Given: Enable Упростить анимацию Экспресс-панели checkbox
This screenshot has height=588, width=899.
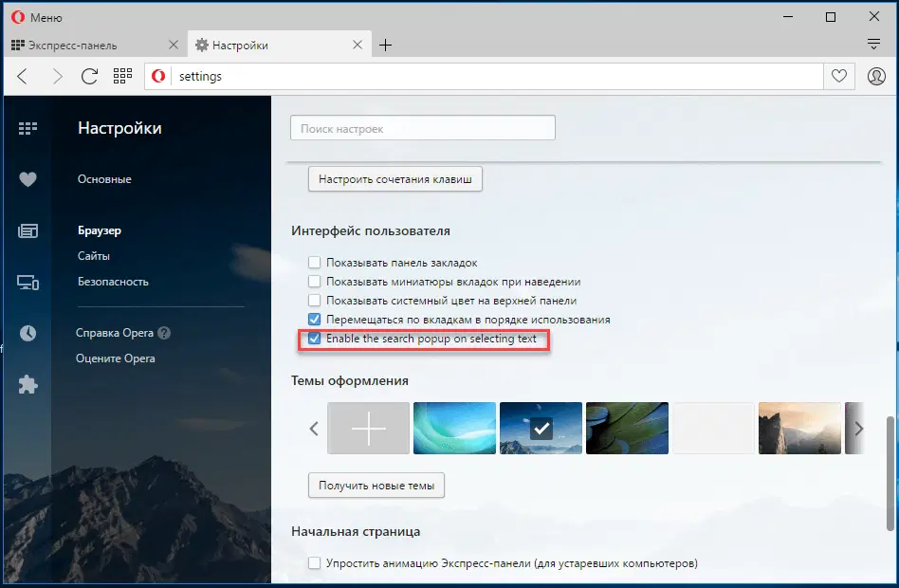Looking at the screenshot, I should [x=314, y=562].
